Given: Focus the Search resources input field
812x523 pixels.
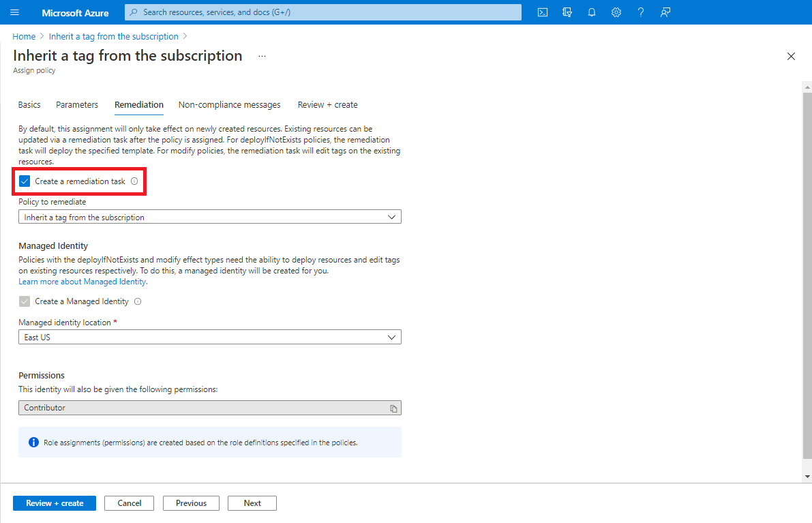Looking at the screenshot, I should (323, 12).
